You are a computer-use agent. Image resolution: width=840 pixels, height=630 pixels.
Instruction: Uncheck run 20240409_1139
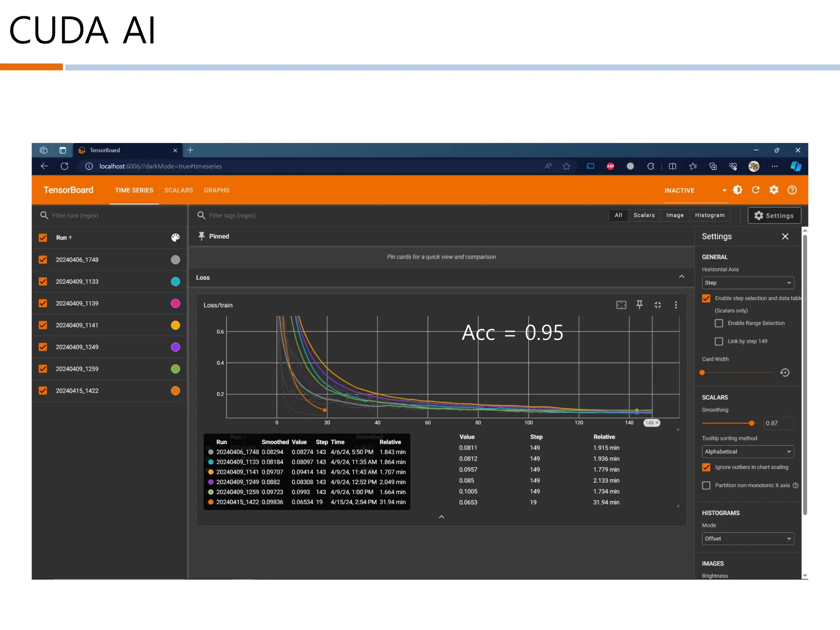43,303
